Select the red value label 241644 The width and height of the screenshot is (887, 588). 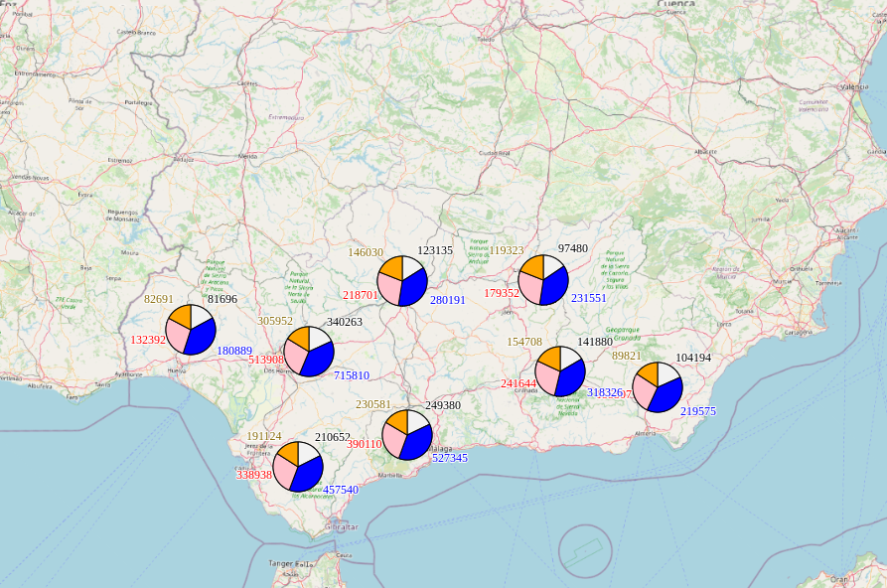[x=518, y=384]
